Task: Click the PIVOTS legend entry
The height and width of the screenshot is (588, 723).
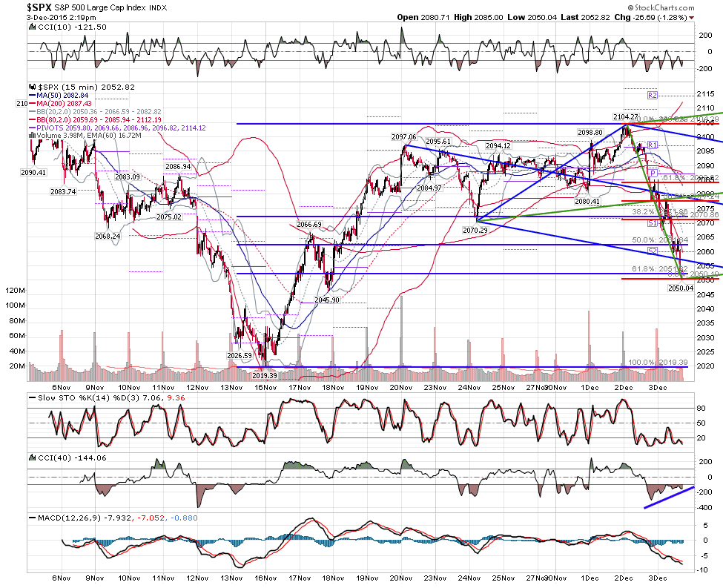Action: (117, 128)
